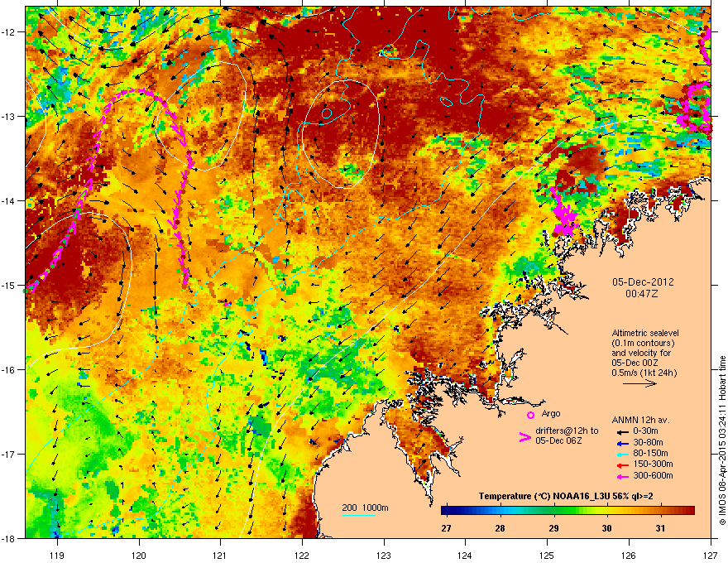Click the IMOS copyright timestamp text
Screen dimensions: 728x563
[722, 440]
